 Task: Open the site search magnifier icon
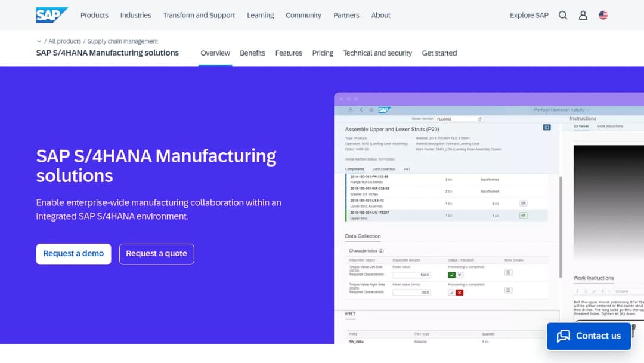[563, 15]
